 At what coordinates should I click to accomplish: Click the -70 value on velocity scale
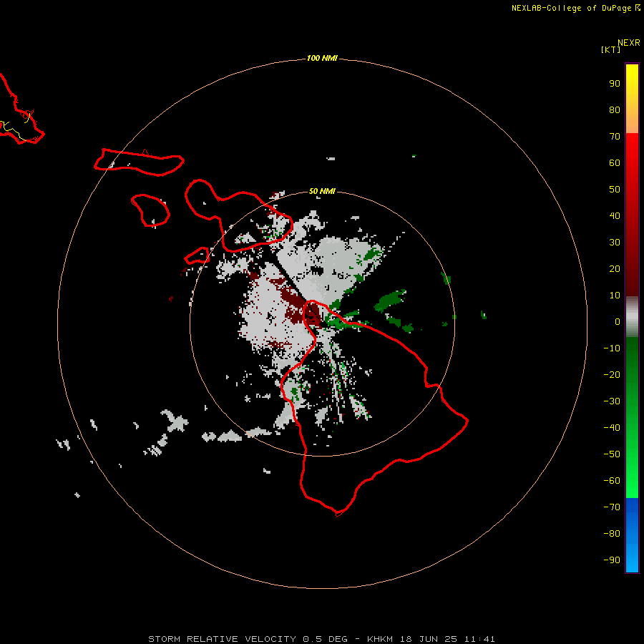click(x=612, y=507)
